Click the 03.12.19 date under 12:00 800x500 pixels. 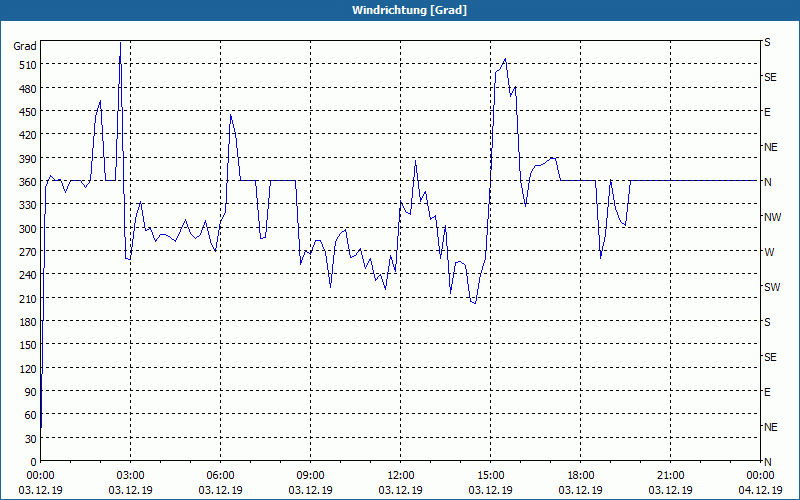point(401,490)
